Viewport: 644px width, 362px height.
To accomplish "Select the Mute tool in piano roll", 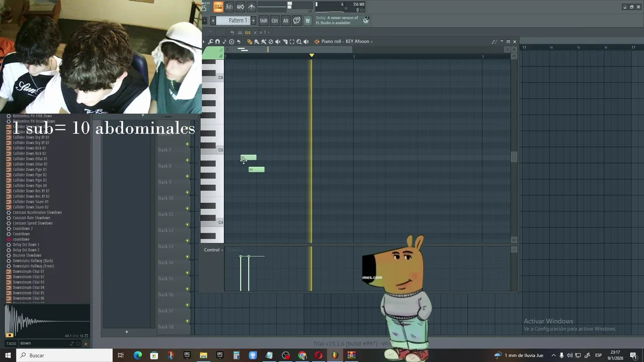I will pyautogui.click(x=278, y=42).
